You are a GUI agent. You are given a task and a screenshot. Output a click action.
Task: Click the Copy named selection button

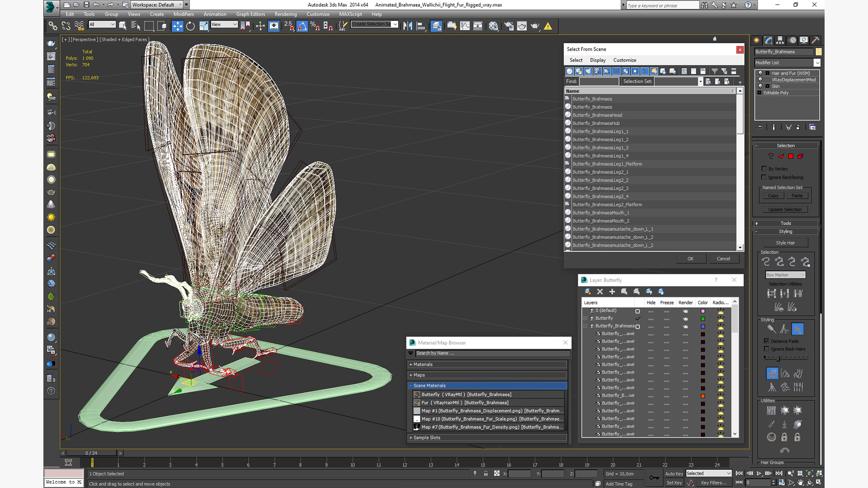pyautogui.click(x=774, y=196)
